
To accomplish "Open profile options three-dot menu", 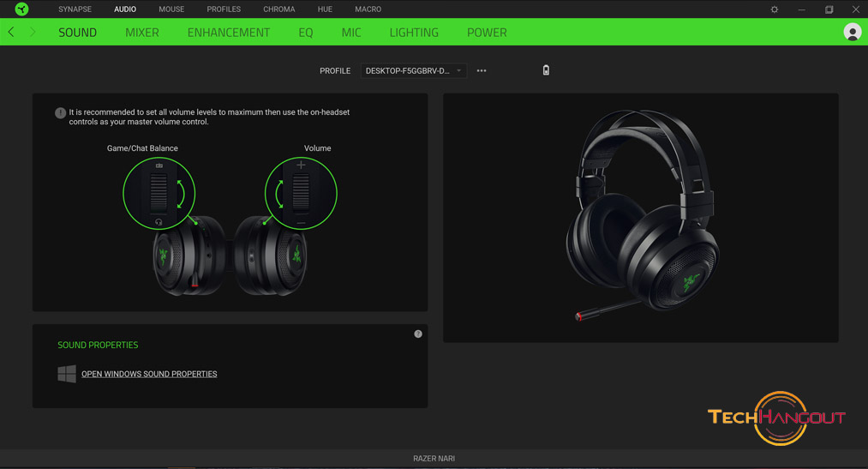I will click(x=482, y=71).
